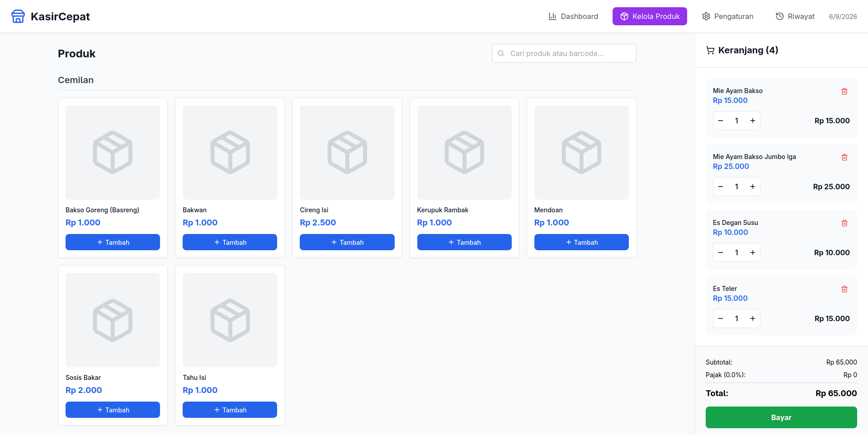Open Riwayat history page
Image resolution: width=868 pixels, height=435 pixels.
point(795,16)
